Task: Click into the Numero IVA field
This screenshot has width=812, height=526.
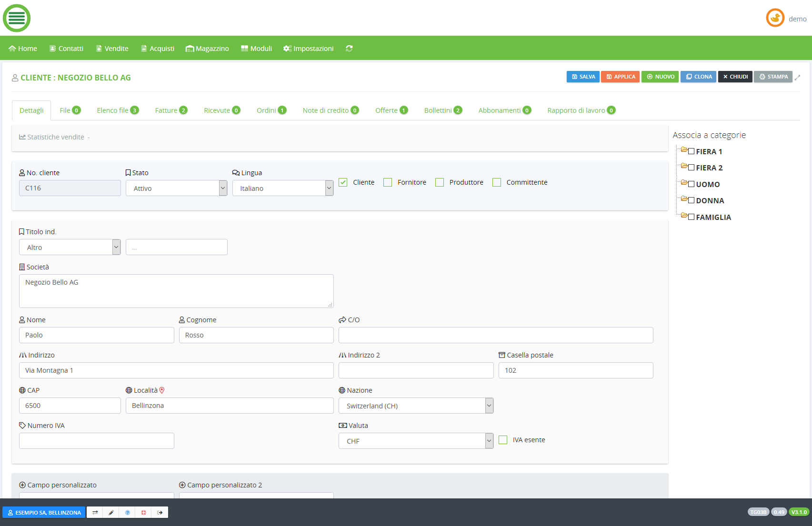Action: tap(97, 441)
